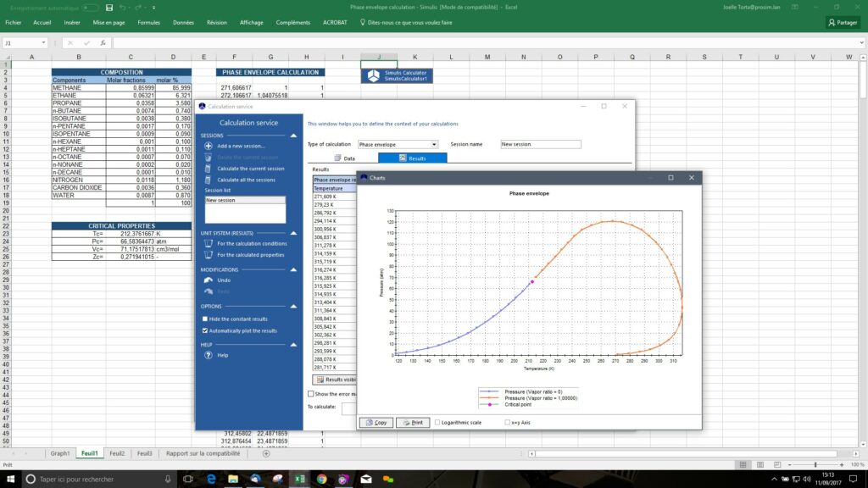Image resolution: width=868 pixels, height=488 pixels.
Task: Switch to the Data tab in Calculation service
Action: tap(344, 158)
